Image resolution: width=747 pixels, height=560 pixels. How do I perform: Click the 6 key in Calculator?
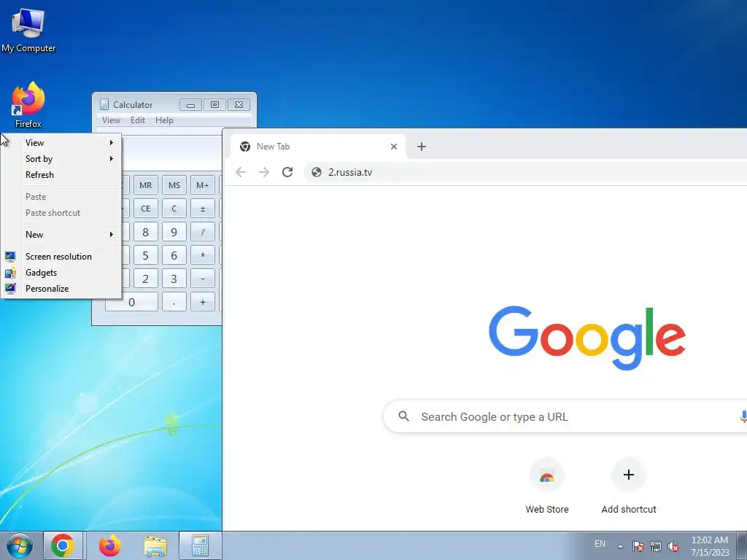point(174,256)
